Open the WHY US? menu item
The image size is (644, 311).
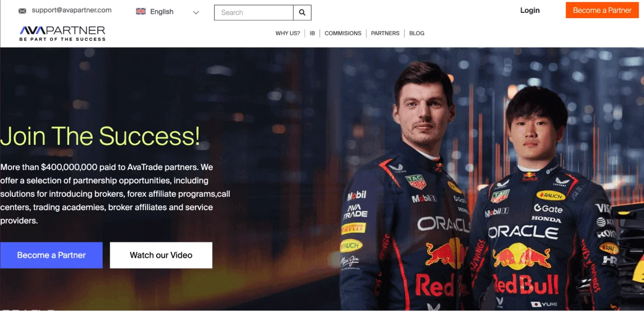pyautogui.click(x=288, y=33)
